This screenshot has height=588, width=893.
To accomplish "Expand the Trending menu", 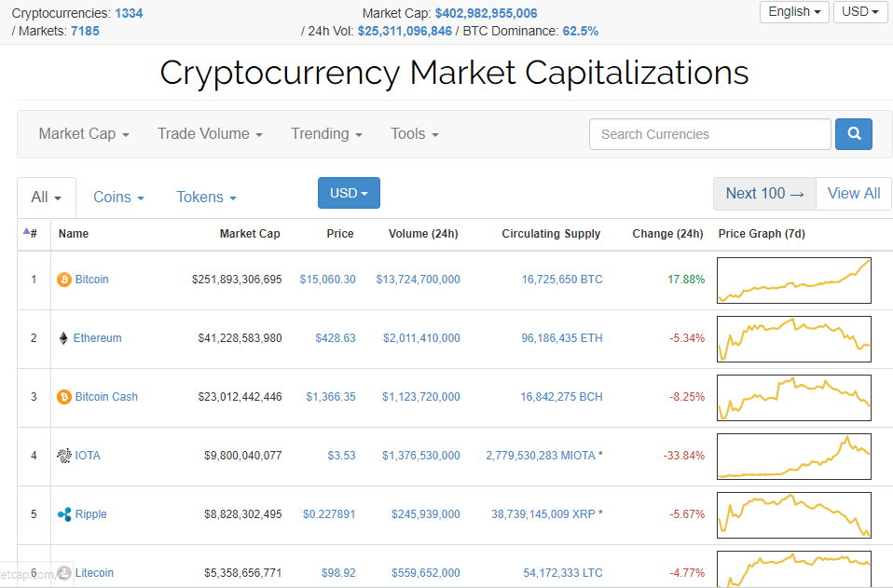I will [326, 134].
